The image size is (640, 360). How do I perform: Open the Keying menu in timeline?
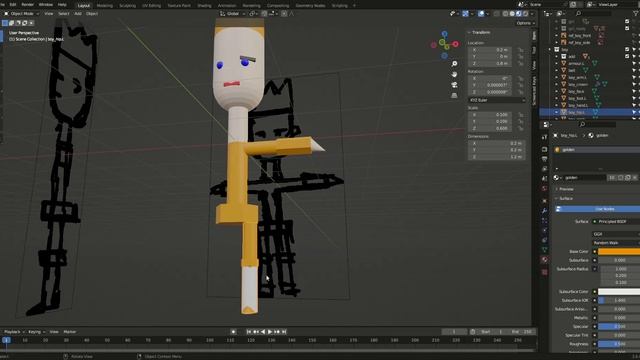36,332
